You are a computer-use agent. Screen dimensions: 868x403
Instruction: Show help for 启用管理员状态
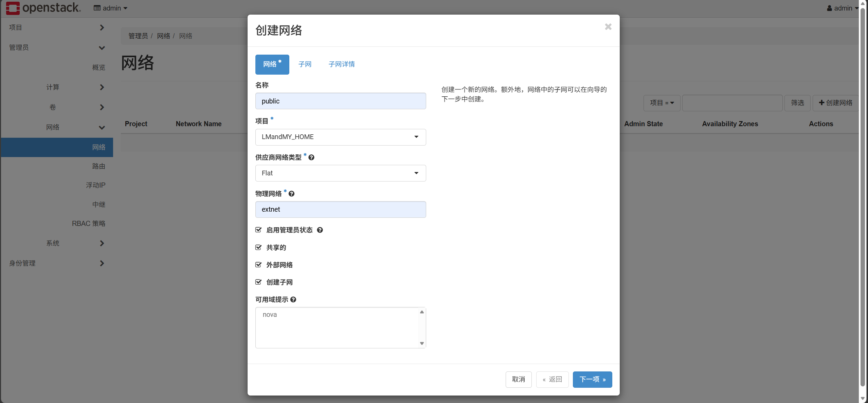320,230
